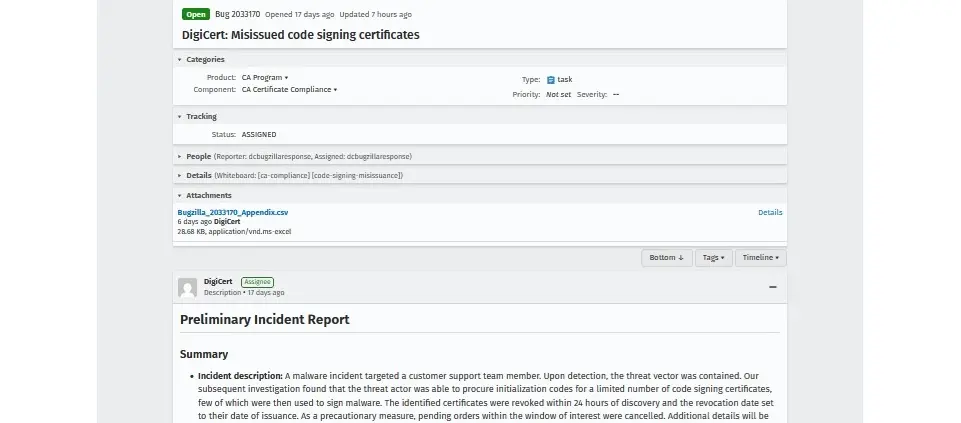Click the Bug 2033170 identifier

[x=237, y=14]
